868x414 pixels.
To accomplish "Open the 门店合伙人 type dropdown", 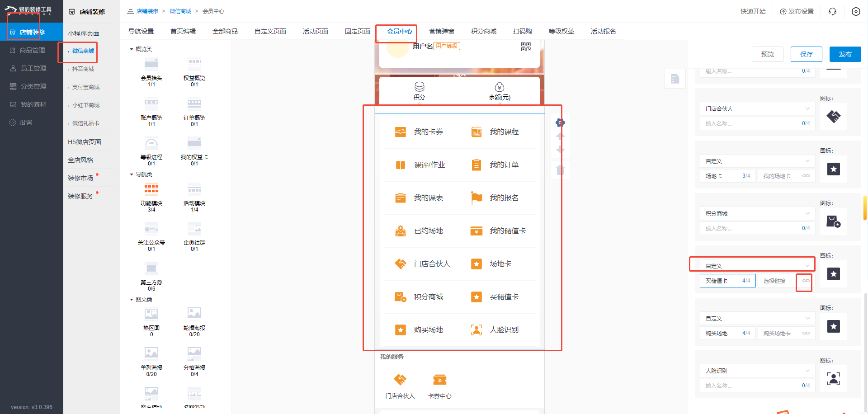I will (757, 108).
